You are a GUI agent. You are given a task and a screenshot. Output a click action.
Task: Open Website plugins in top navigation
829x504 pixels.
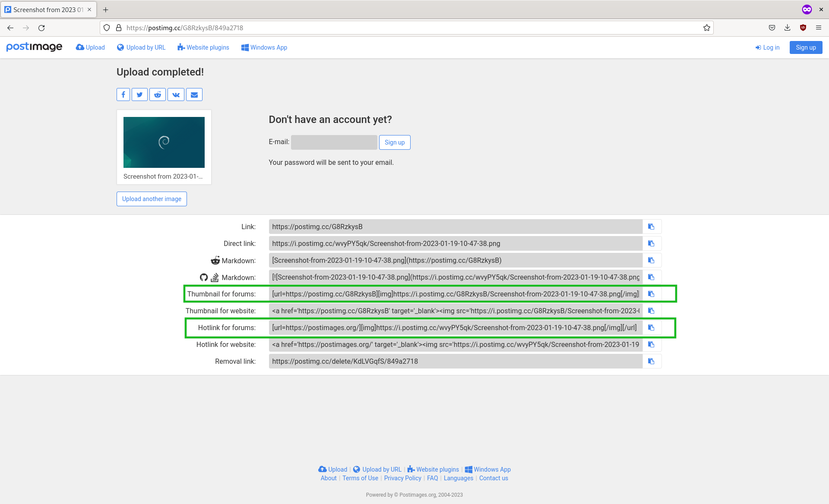(203, 47)
